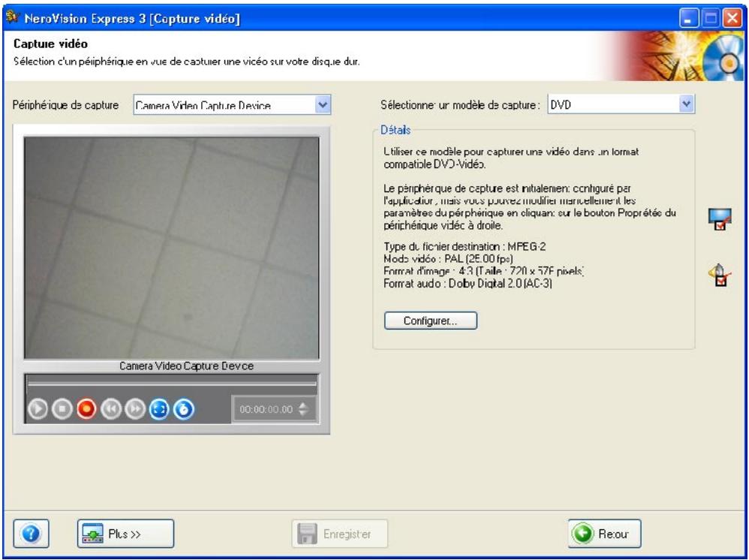
Task: Click the fast-forward button in capture controls
Action: click(x=136, y=409)
